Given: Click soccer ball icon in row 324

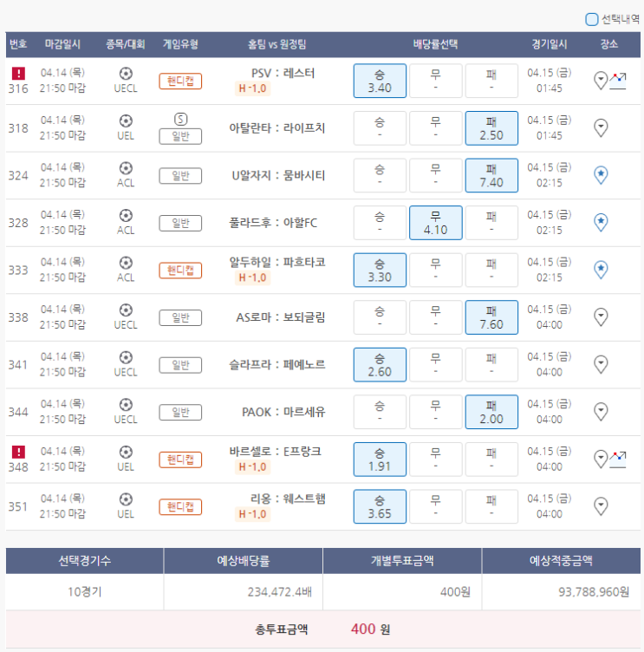Looking at the screenshot, I should (x=126, y=168).
